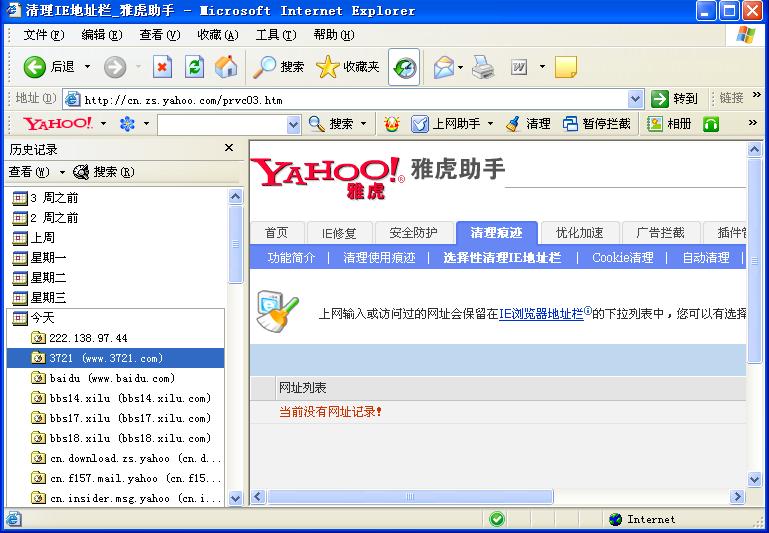Open the 编辑(E) menu
The image size is (769, 533).
point(102,35)
